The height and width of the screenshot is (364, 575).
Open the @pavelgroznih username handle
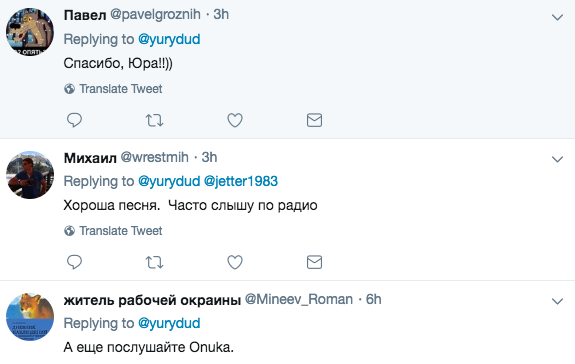click(155, 15)
